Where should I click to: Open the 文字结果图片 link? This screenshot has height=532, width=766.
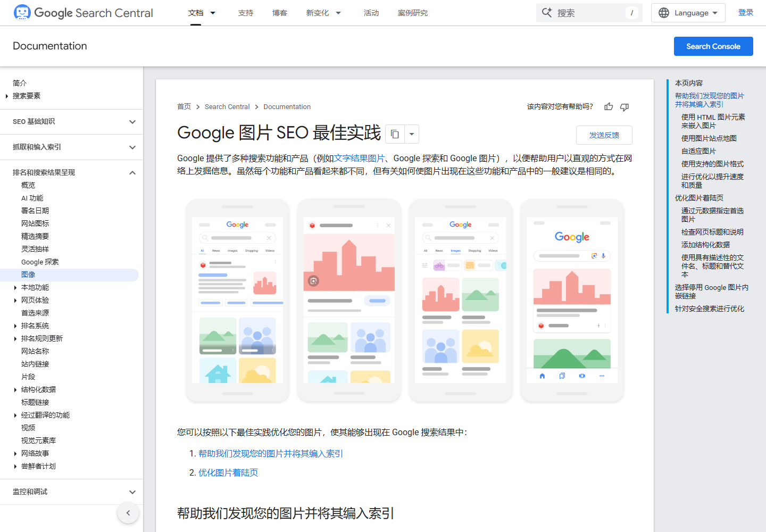359,159
